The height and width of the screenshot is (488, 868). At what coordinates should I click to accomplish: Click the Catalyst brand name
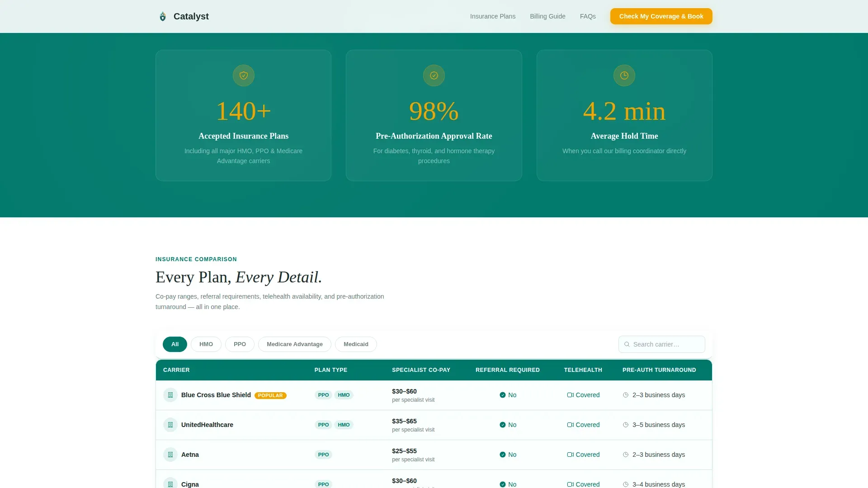coord(191,16)
